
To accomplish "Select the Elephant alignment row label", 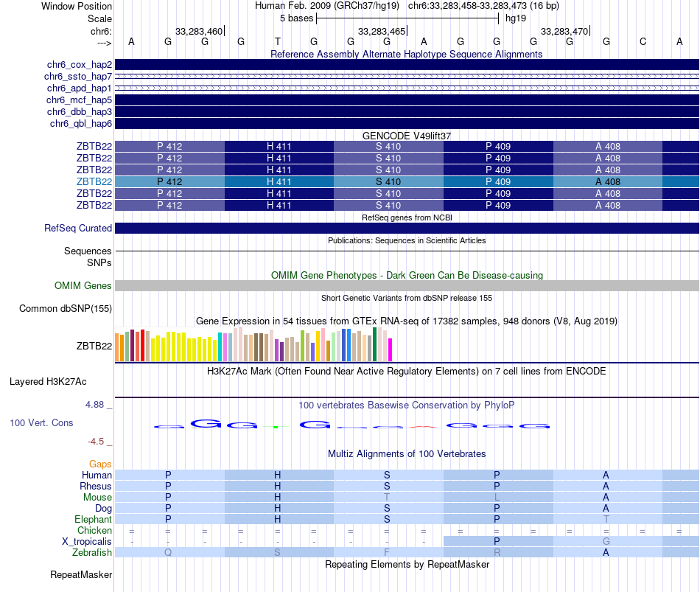I will (94, 519).
